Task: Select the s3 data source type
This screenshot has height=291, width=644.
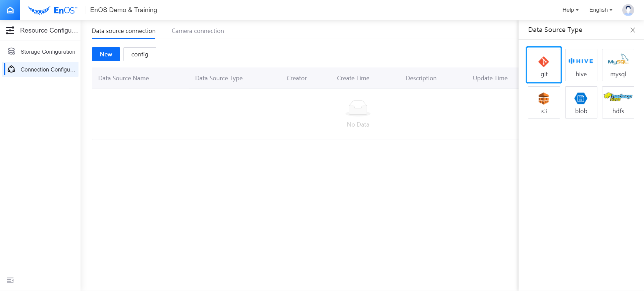Action: click(x=544, y=102)
